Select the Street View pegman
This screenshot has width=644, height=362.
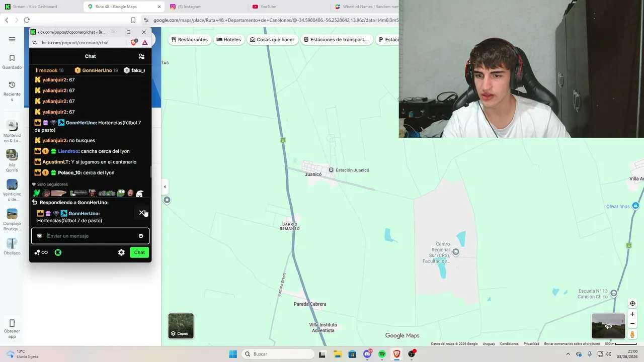[x=632, y=334]
